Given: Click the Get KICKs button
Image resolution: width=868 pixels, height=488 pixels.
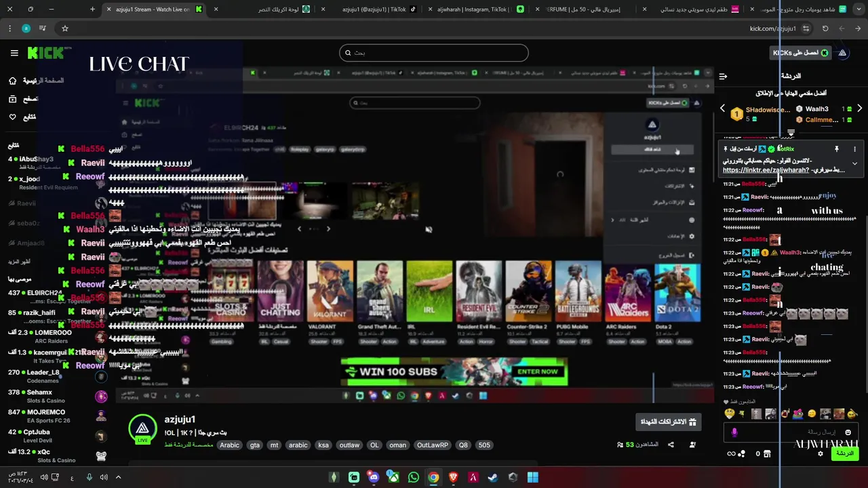Looking at the screenshot, I should tap(800, 53).
